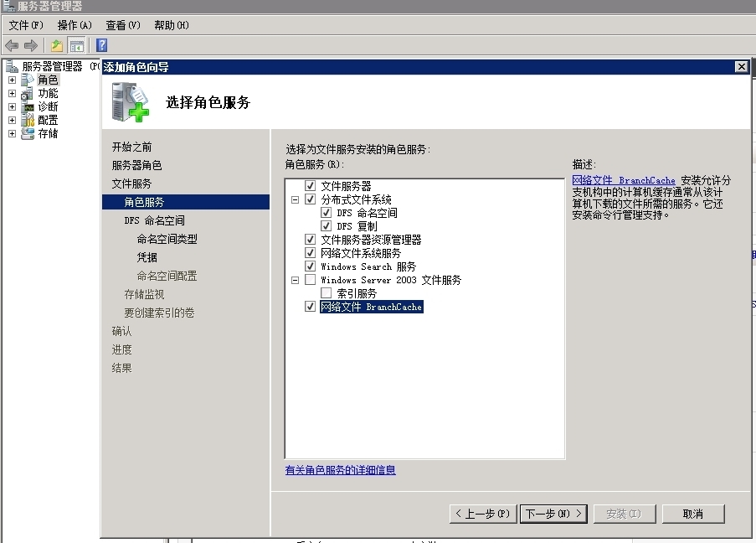Screen dimensions: 756x543
Task: Open the 帮助(H) menu
Action: 172,25
